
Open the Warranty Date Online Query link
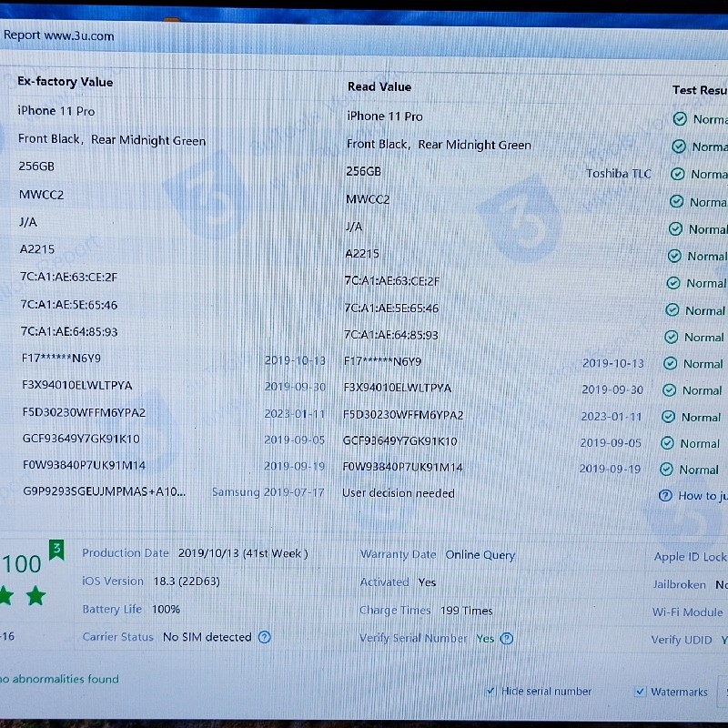click(480, 555)
